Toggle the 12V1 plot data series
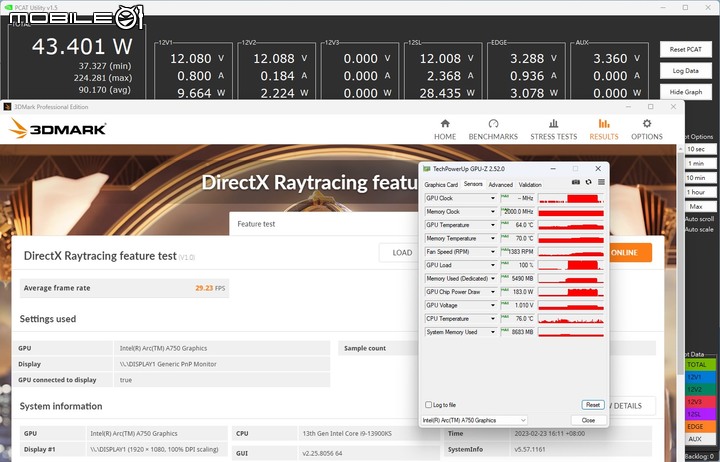This screenshot has height=462, width=720. pyautogui.click(x=700, y=377)
